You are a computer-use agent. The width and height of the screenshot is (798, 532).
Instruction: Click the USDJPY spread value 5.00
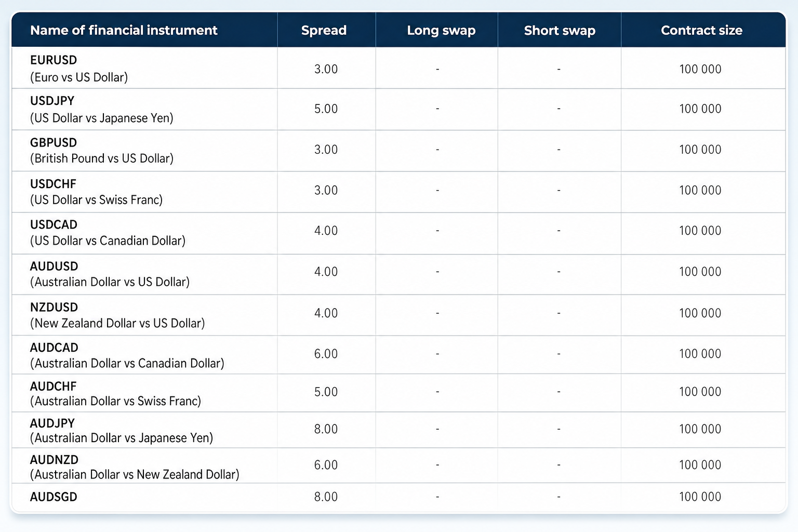[326, 109]
